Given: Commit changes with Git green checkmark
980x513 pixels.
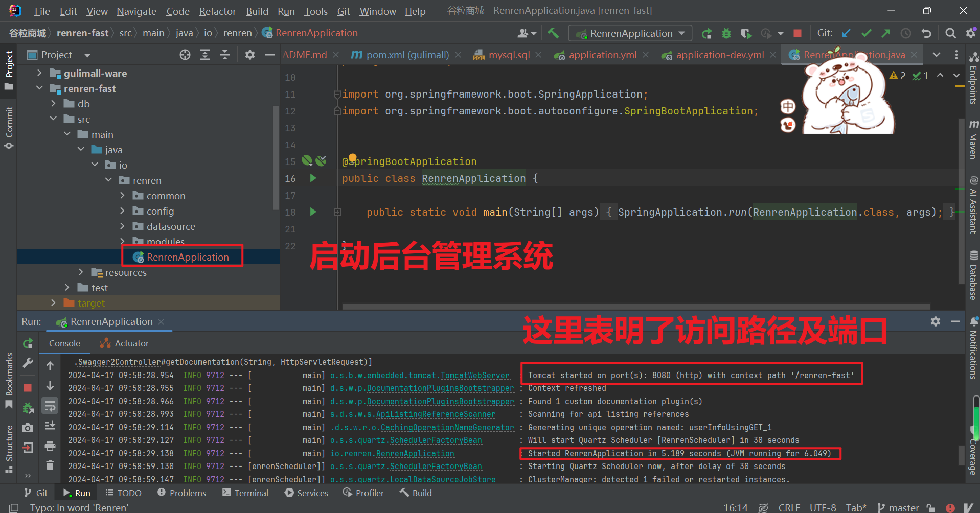Looking at the screenshot, I should click(x=866, y=33).
